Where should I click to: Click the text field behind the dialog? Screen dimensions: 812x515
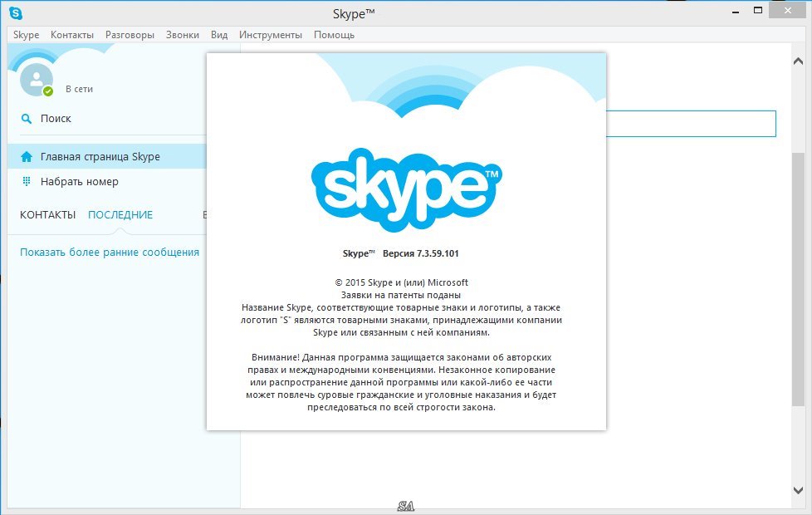pyautogui.click(x=691, y=124)
